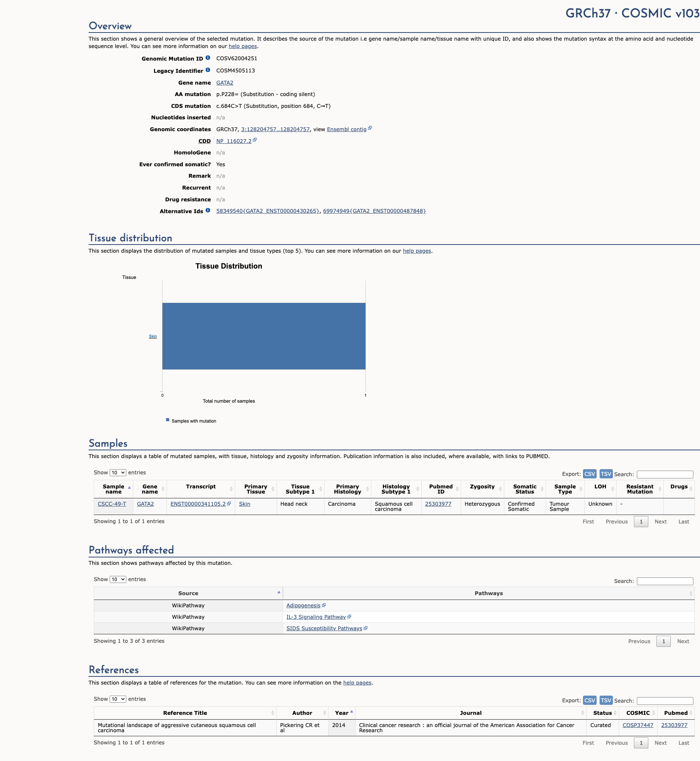The width and height of the screenshot is (700, 761).
Task: Sort Samples table by Drugs column
Action: coord(679,489)
